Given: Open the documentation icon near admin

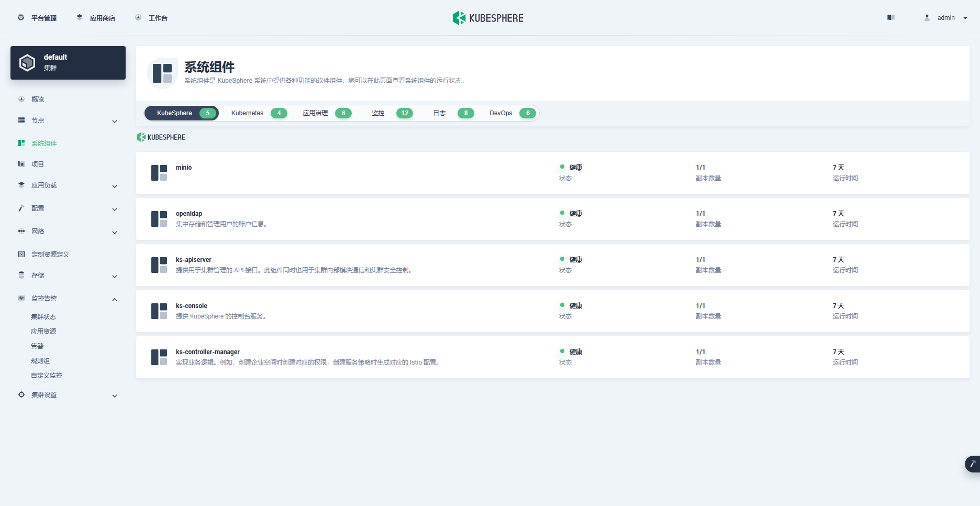Looking at the screenshot, I should [891, 17].
